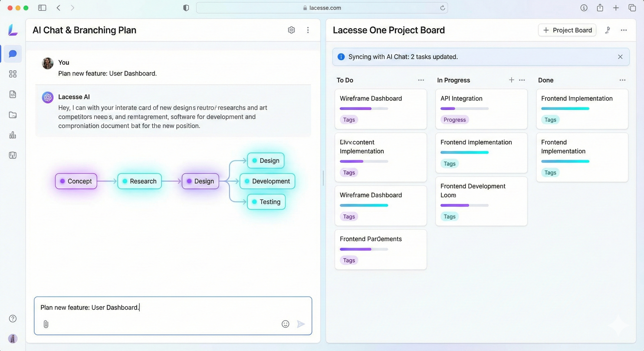Open the bar chart analytics sidebar icon
The width and height of the screenshot is (644, 351).
[13, 135]
